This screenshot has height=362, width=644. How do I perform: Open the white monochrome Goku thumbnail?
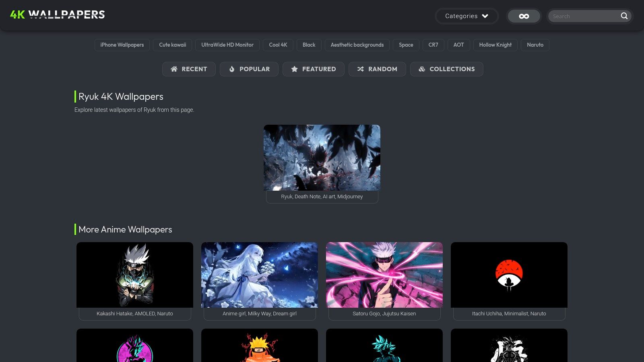[509, 346]
